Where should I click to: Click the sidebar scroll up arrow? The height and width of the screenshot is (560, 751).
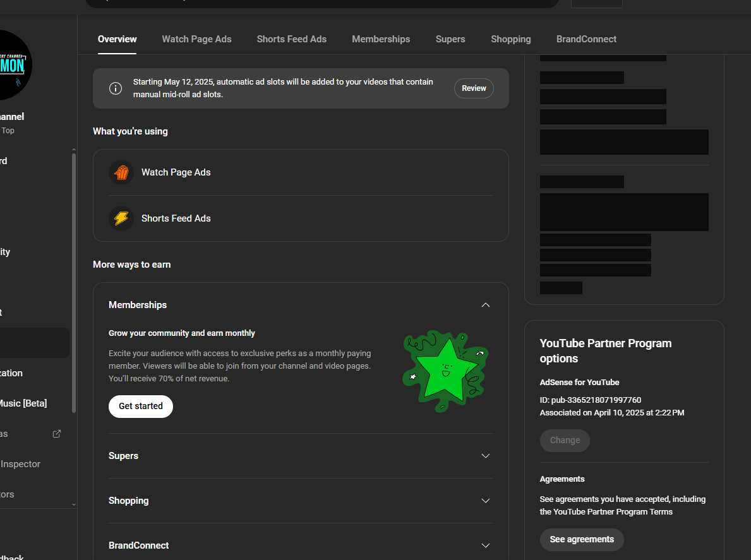74,150
